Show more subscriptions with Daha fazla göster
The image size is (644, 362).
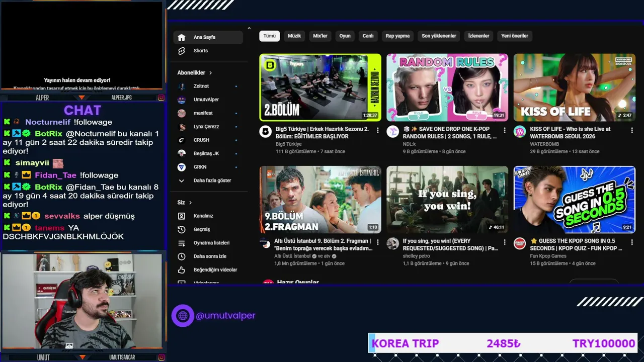point(208,180)
